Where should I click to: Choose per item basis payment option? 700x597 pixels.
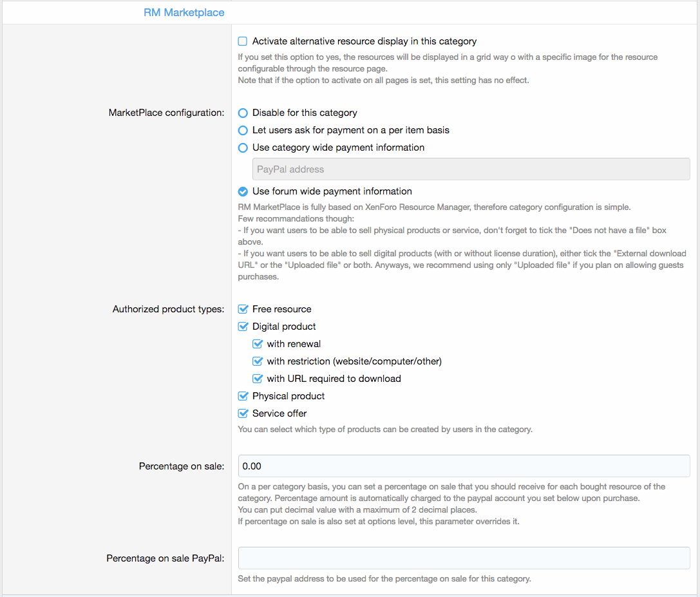243,130
